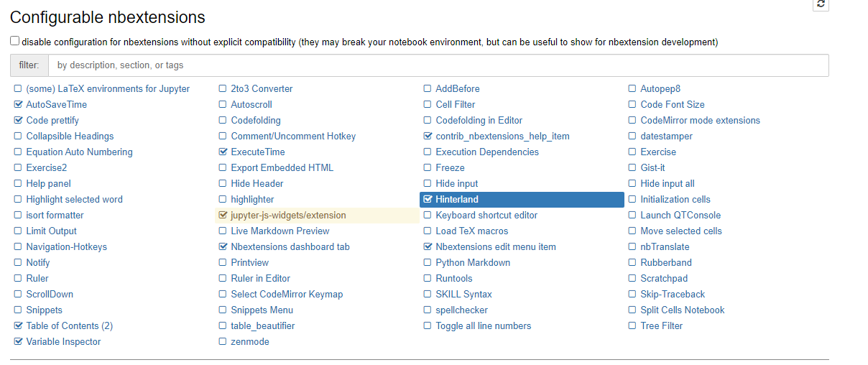The width and height of the screenshot is (868, 365).
Task: Enable the Equation Auto Numbering checkbox
Action: pos(18,152)
